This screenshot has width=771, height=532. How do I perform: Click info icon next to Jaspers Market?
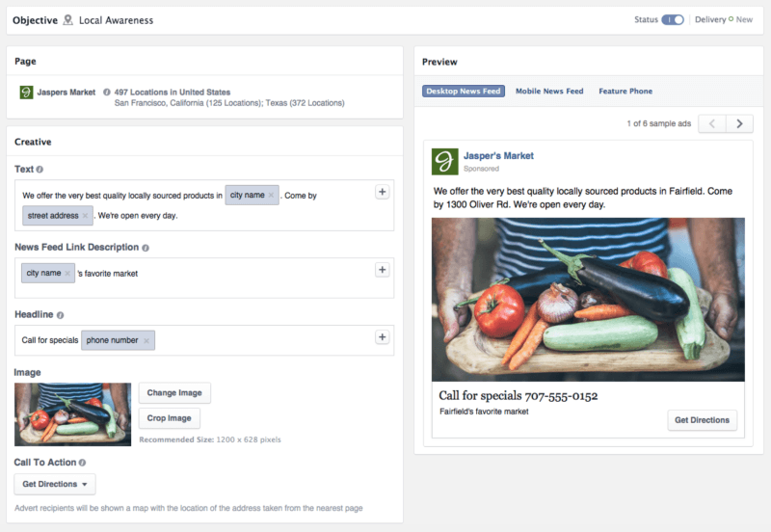(106, 93)
